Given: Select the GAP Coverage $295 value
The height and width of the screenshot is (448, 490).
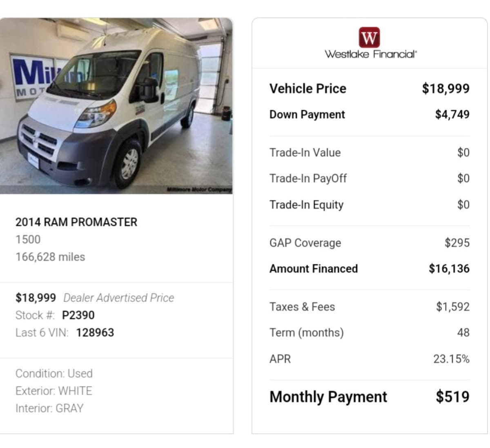Looking at the screenshot, I should (x=457, y=243).
